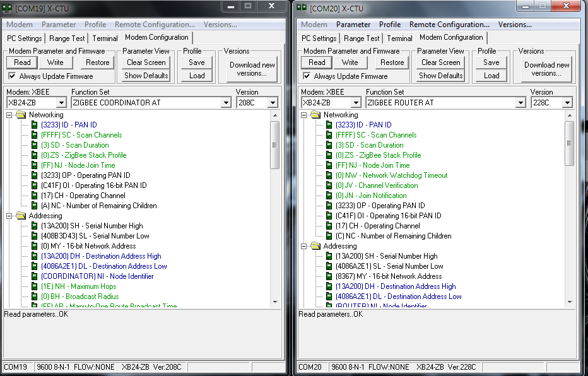Select (4086A2E1) DL Destination Address Low in COM20
Screen dimensions: 588x376
(398, 297)
